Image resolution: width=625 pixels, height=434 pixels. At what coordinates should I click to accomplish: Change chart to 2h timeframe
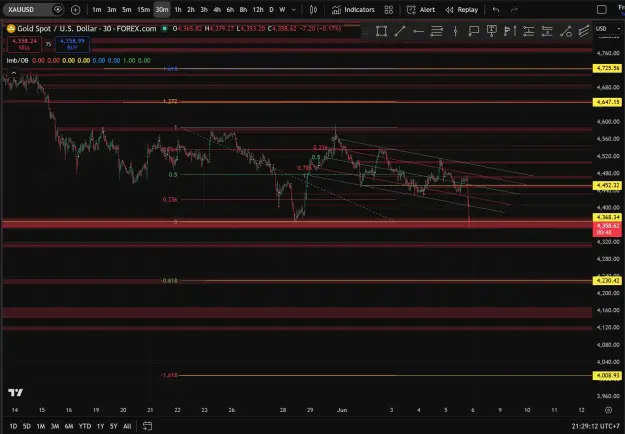(191, 10)
